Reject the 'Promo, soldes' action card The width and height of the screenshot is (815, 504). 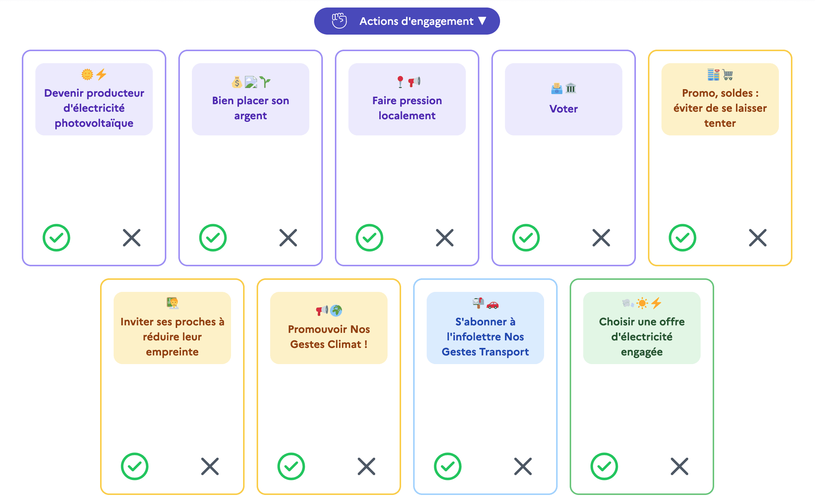pos(758,238)
